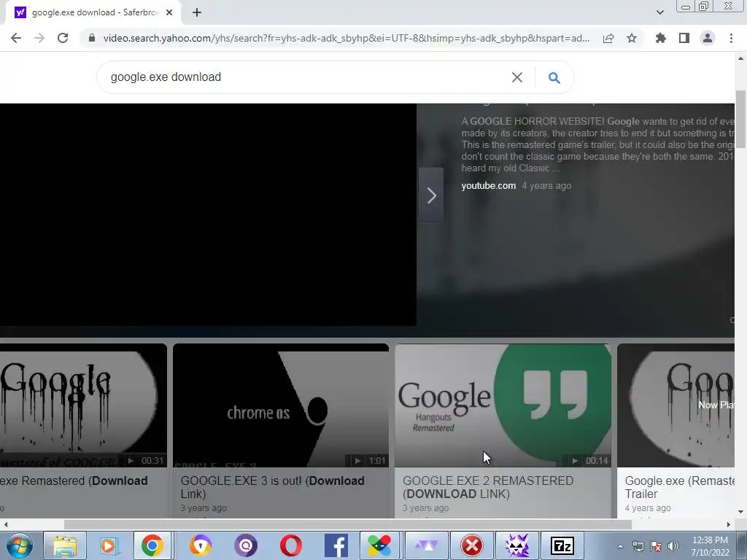The height and width of the screenshot is (560, 747).
Task: Open the Google.exe Remastered dripping thumbnail
Action: pyautogui.click(x=83, y=405)
